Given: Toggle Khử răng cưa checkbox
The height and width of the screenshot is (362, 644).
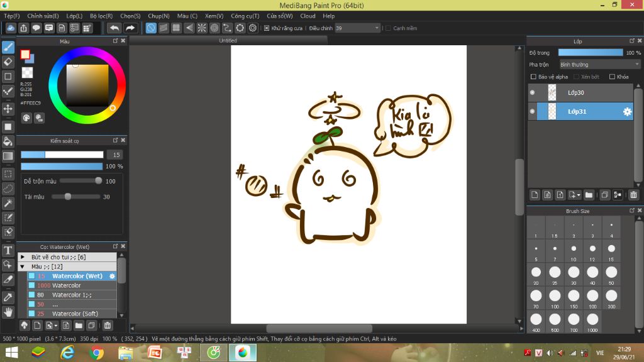Looking at the screenshot, I should pos(267,28).
